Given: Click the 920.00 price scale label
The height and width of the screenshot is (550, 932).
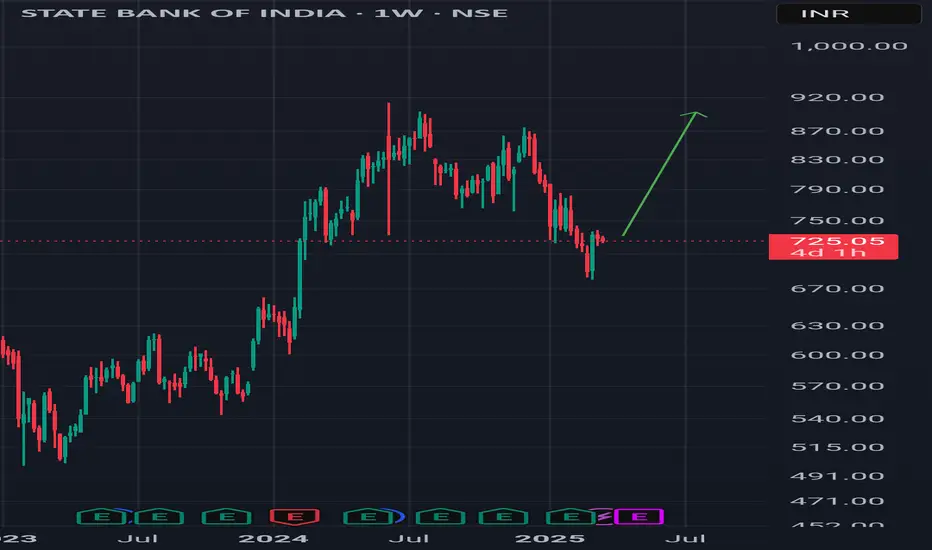Looking at the screenshot, I should [837, 97].
